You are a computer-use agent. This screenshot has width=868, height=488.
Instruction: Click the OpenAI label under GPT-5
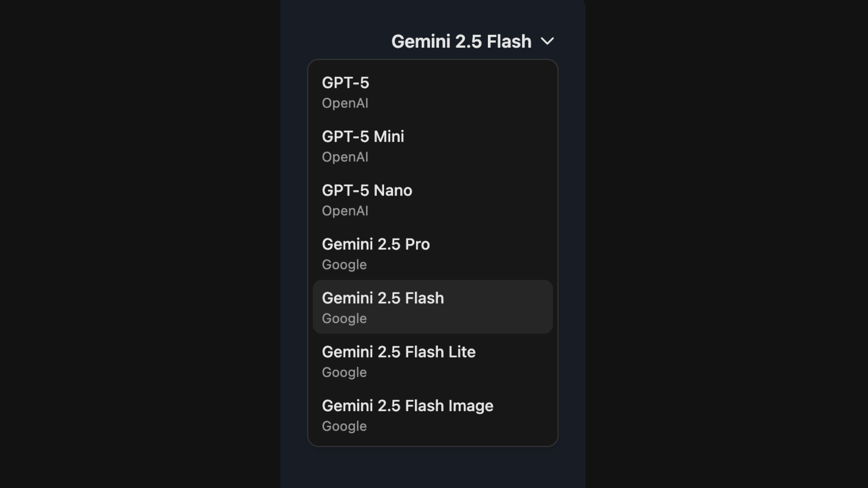[x=345, y=103]
